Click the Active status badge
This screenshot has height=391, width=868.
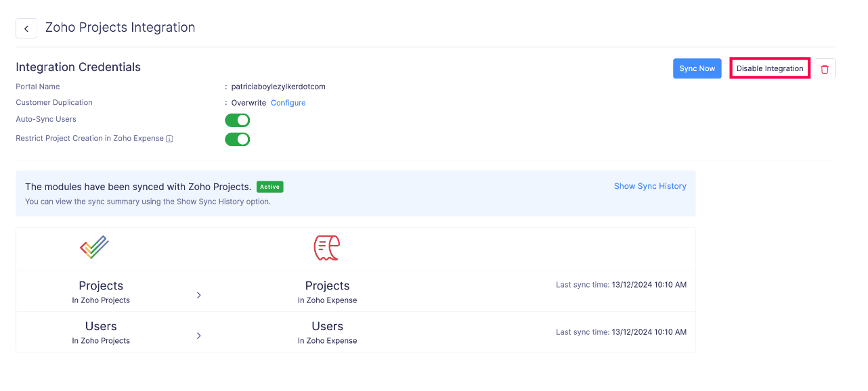[x=269, y=187]
